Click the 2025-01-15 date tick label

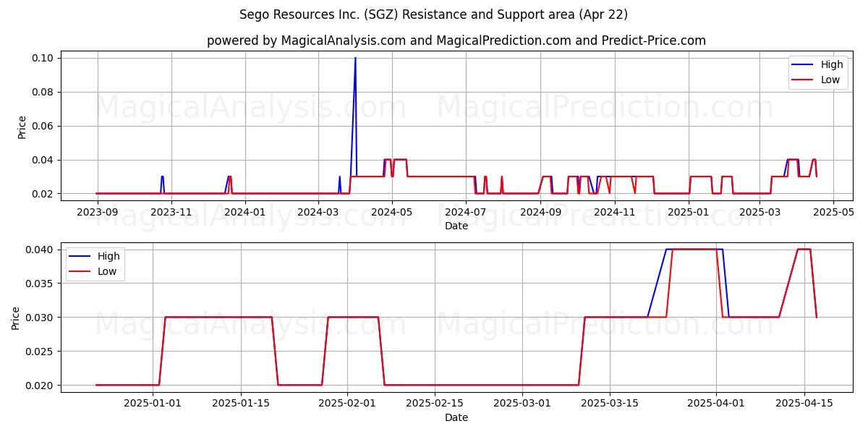coord(241,404)
